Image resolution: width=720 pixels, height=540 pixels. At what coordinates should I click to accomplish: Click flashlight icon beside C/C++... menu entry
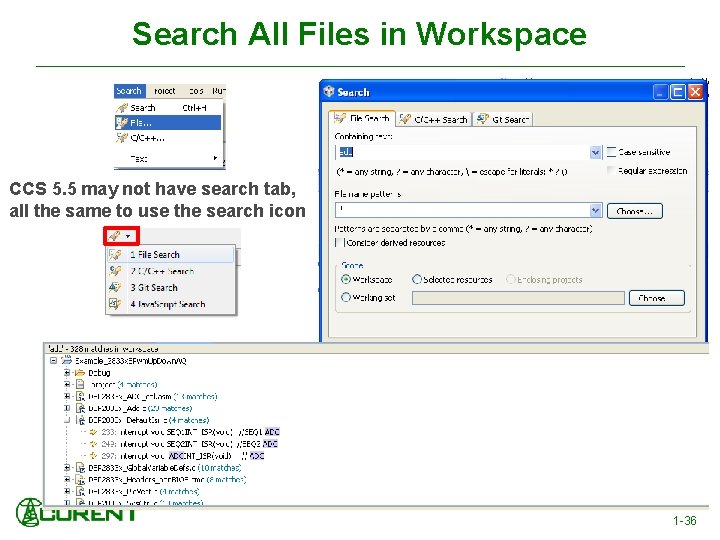(122, 138)
